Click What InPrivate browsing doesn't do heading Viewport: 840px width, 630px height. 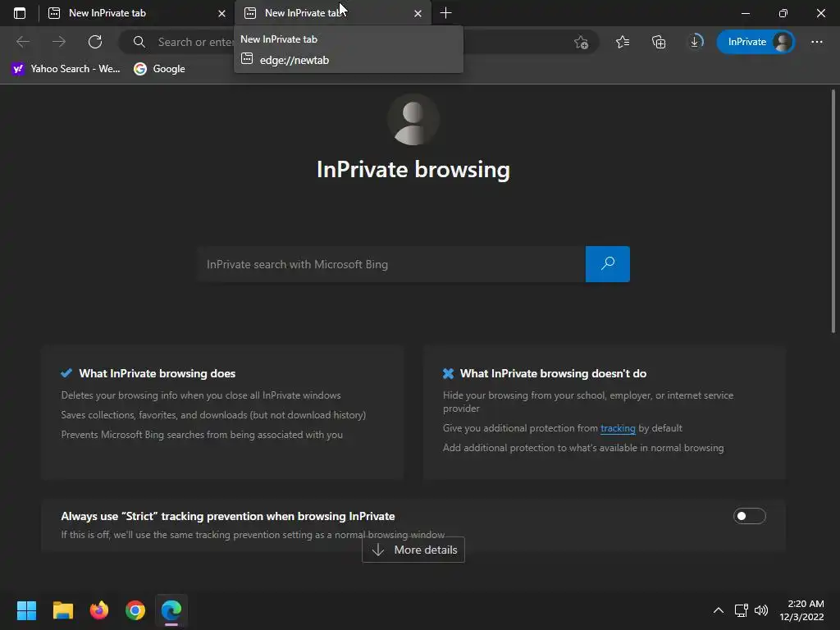click(553, 373)
